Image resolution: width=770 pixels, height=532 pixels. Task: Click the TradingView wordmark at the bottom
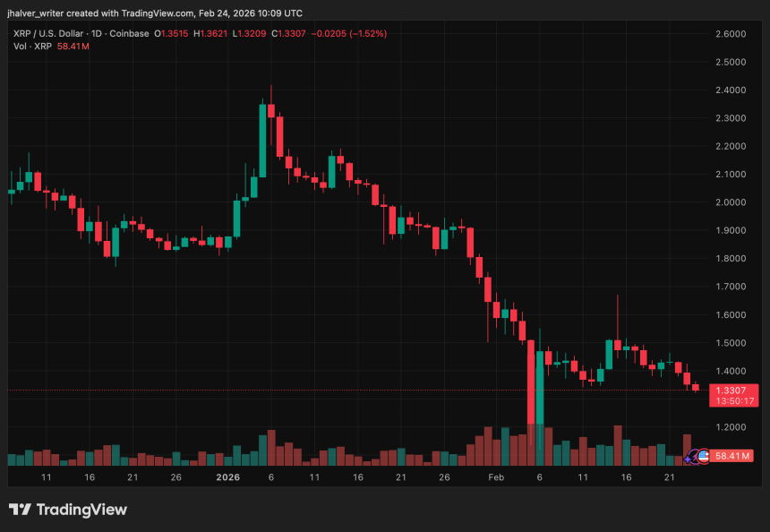coord(82,509)
